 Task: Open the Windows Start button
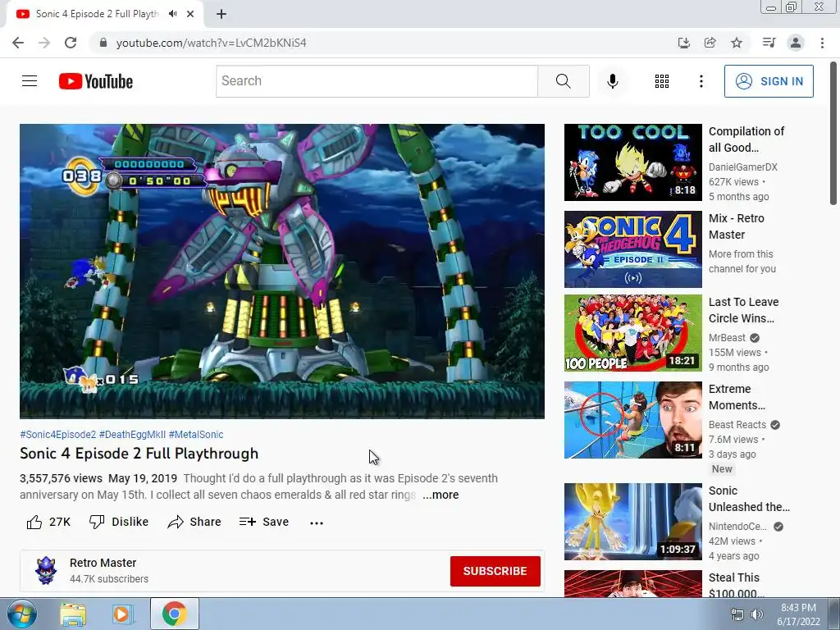click(x=21, y=614)
